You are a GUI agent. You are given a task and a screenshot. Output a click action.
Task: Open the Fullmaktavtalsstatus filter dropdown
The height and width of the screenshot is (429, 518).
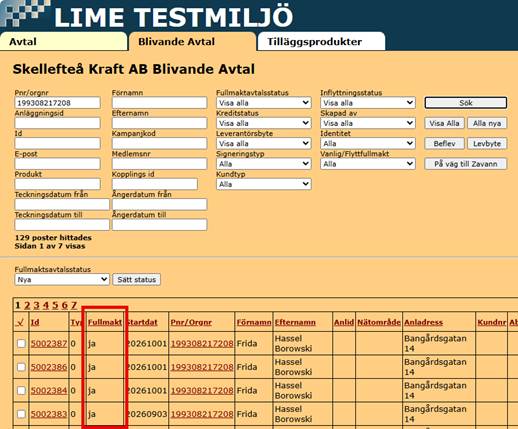tap(264, 103)
